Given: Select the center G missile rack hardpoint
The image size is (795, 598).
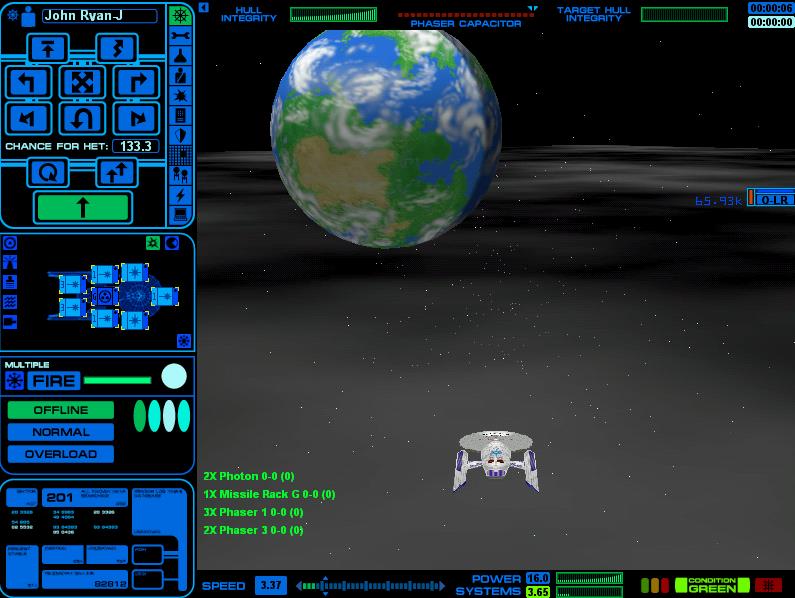Looking at the screenshot, I should tap(104, 297).
